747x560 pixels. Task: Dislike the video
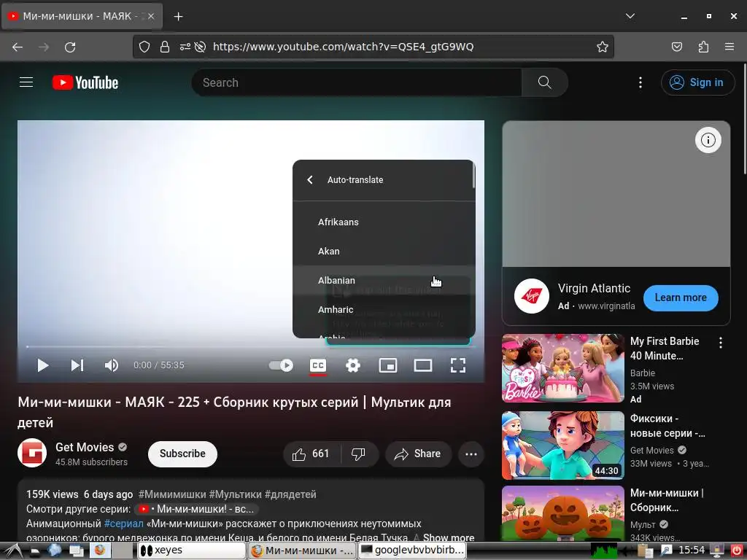click(x=359, y=454)
